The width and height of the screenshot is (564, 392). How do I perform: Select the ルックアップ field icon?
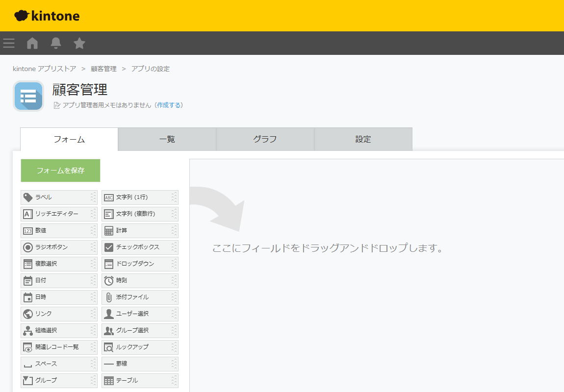point(108,347)
